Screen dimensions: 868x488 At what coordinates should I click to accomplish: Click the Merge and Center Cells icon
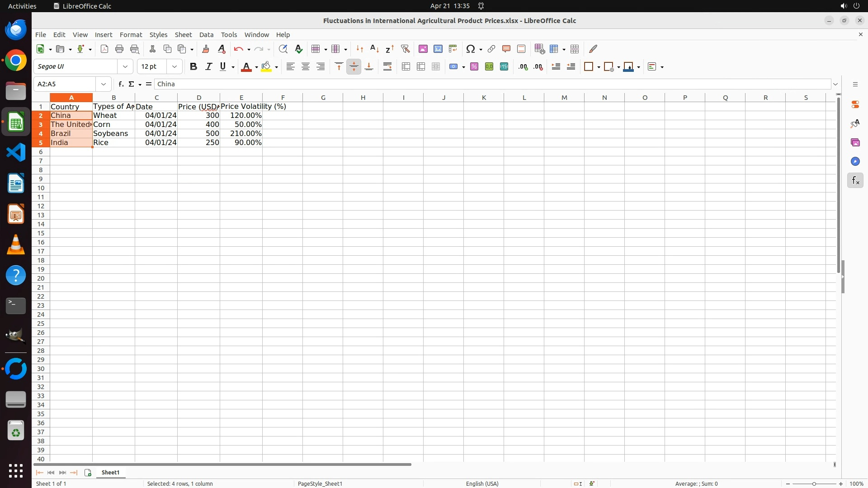pos(406,67)
